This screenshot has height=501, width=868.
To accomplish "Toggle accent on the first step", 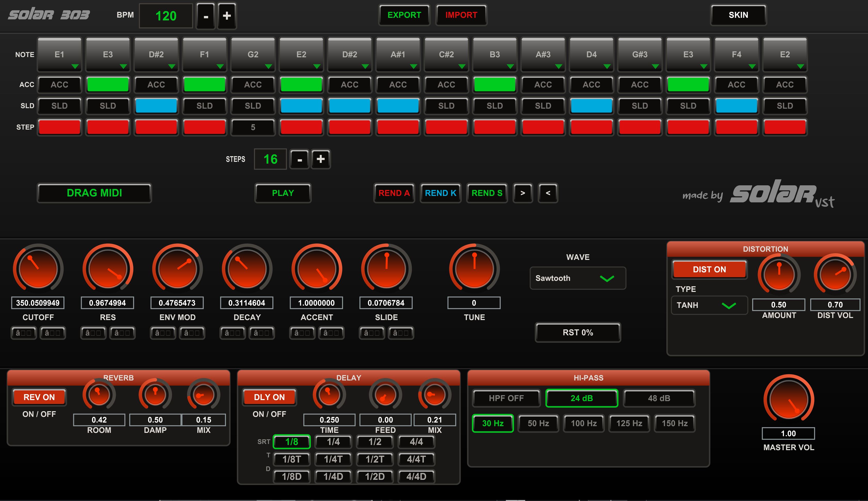I will point(60,85).
